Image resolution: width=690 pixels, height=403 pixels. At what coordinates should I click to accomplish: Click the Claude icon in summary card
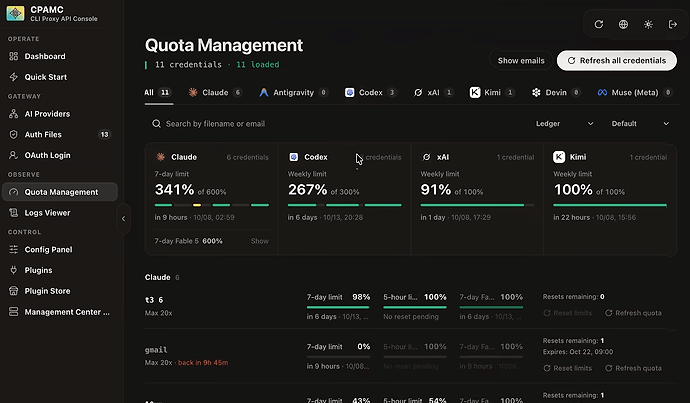(161, 157)
